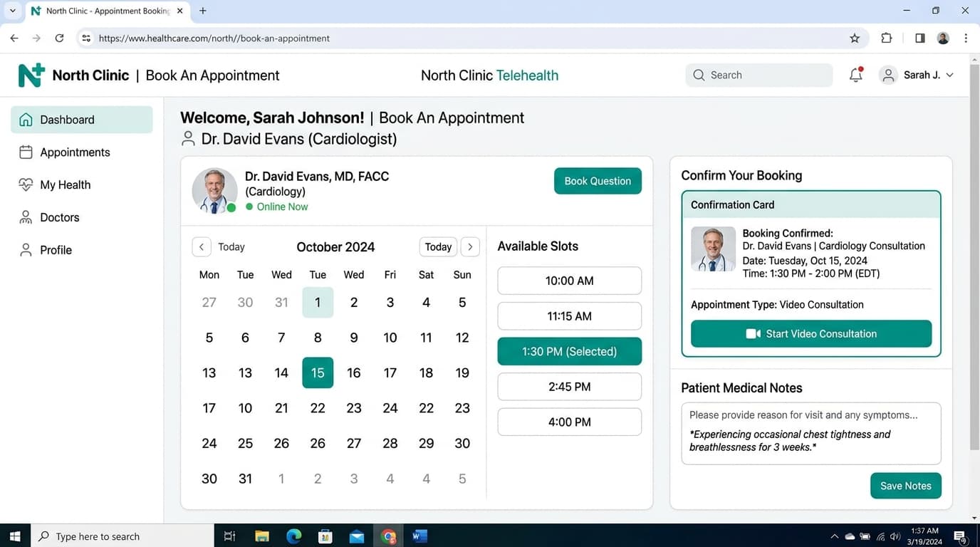This screenshot has width=980, height=547.
Task: Click the Book Question button
Action: pos(598,181)
